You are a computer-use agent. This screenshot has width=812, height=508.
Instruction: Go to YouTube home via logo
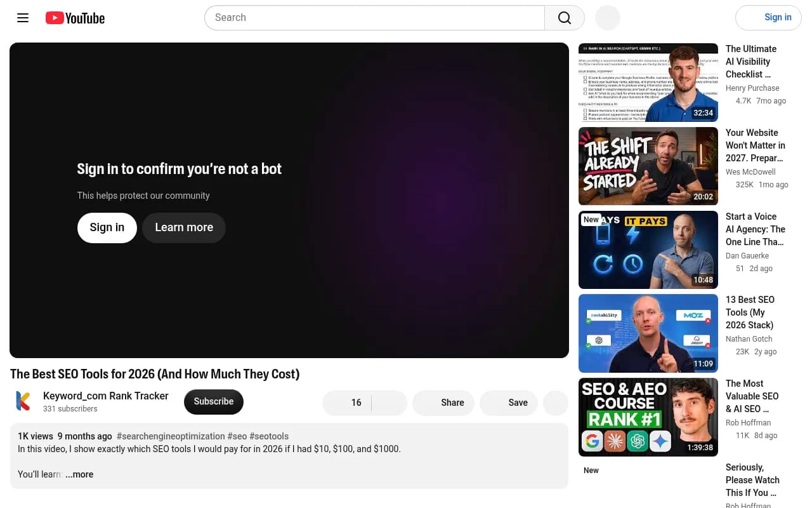click(75, 18)
